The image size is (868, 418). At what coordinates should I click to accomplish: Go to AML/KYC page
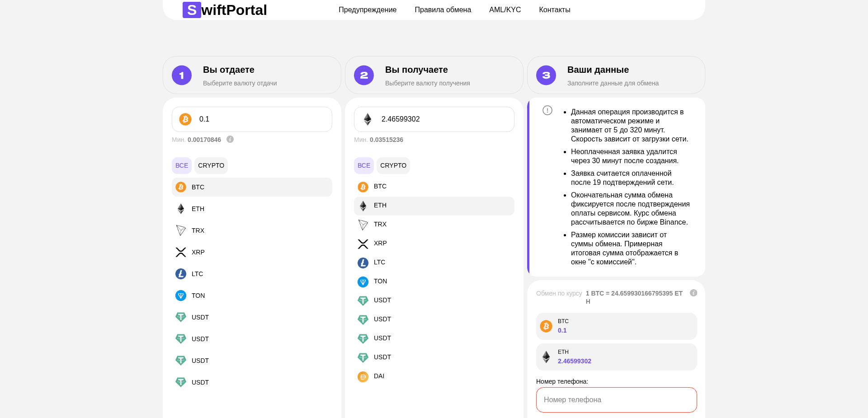[x=505, y=10]
